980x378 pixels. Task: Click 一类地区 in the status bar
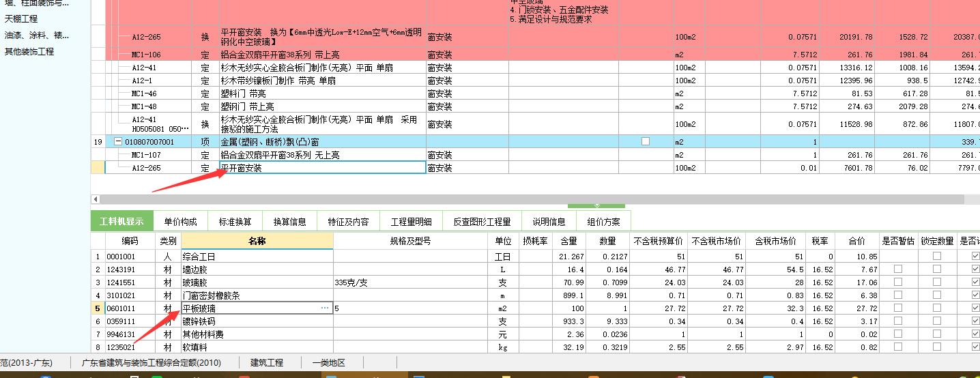click(x=329, y=363)
